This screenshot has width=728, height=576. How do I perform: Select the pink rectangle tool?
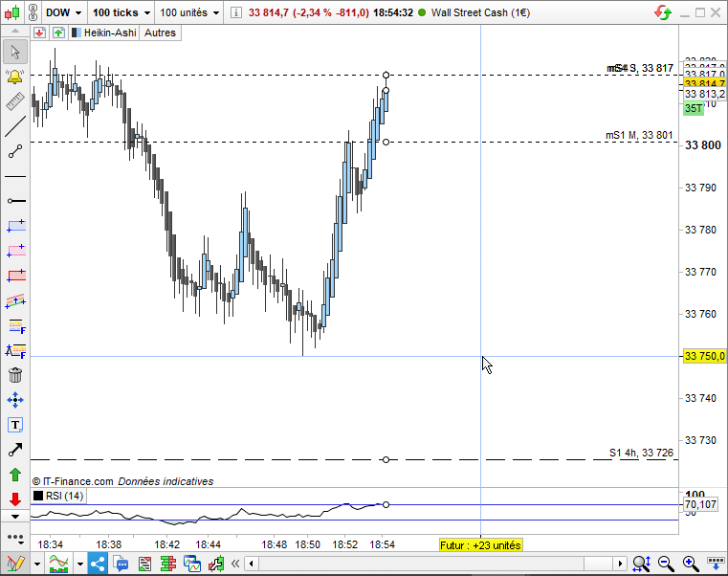[16, 251]
